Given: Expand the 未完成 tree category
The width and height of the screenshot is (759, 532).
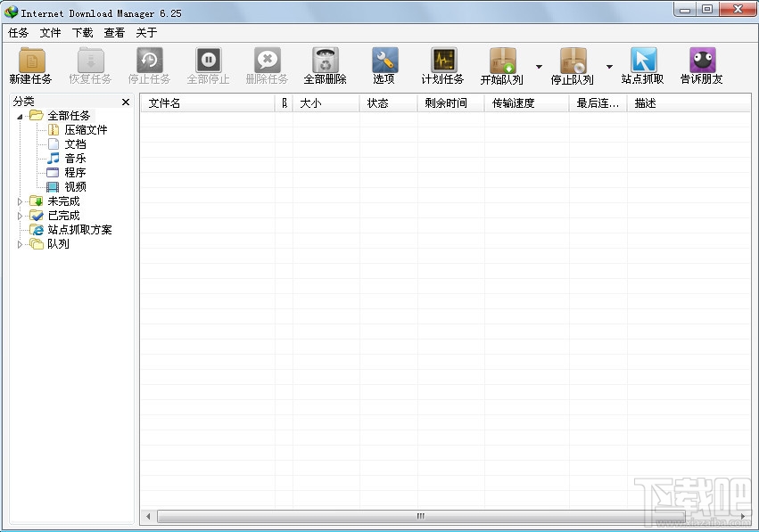Looking at the screenshot, I should [20, 201].
